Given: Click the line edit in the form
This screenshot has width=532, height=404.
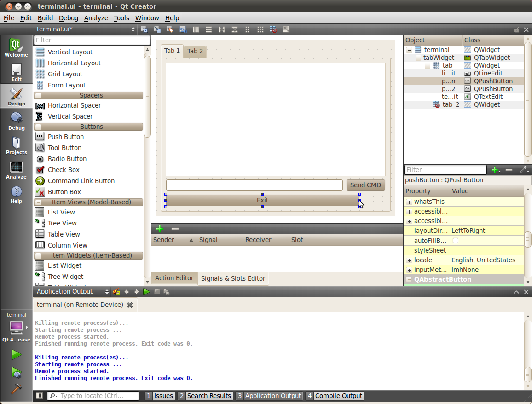Looking at the screenshot, I should (254, 185).
